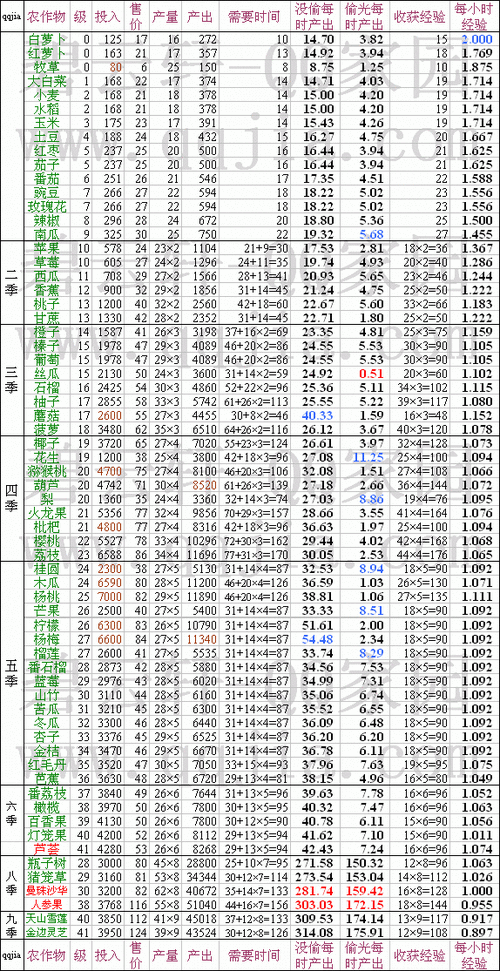Click the 火龙果 crop name

click(47, 512)
